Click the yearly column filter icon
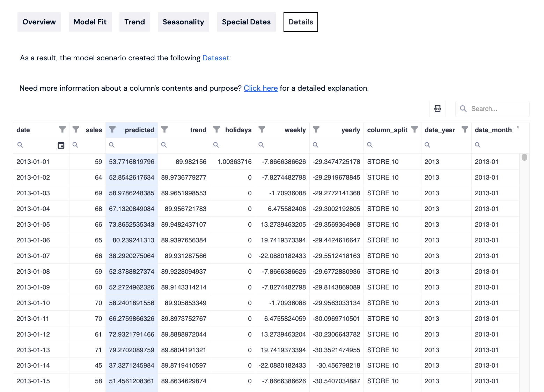Viewport: 544px width, 392px height. tap(316, 130)
